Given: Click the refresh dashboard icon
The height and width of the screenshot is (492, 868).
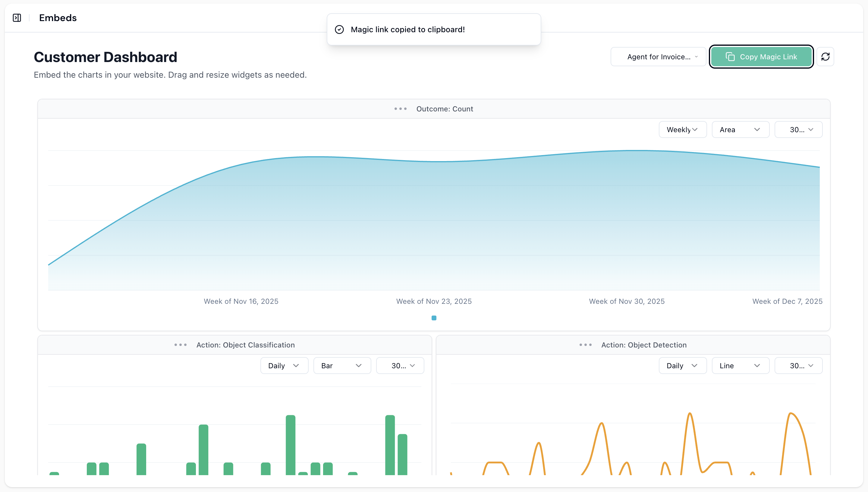Looking at the screenshot, I should tap(825, 57).
